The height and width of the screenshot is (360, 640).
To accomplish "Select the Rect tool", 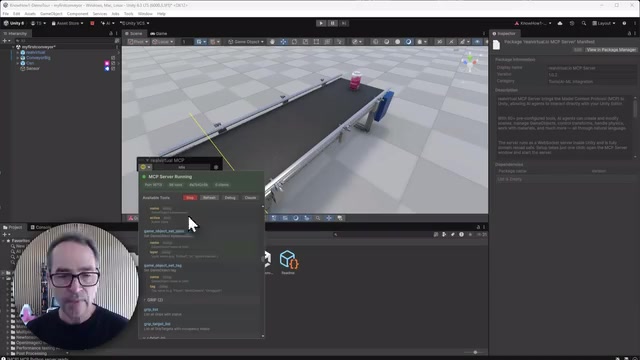I will click(316, 42).
